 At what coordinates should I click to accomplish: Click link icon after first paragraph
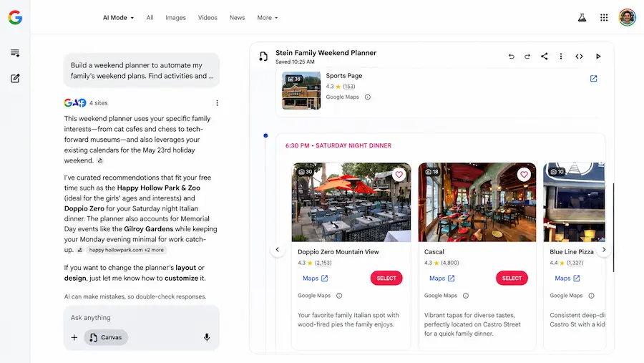click(x=100, y=161)
